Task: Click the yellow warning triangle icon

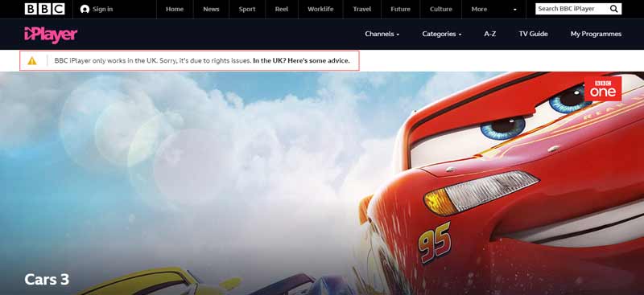Action: tap(32, 61)
